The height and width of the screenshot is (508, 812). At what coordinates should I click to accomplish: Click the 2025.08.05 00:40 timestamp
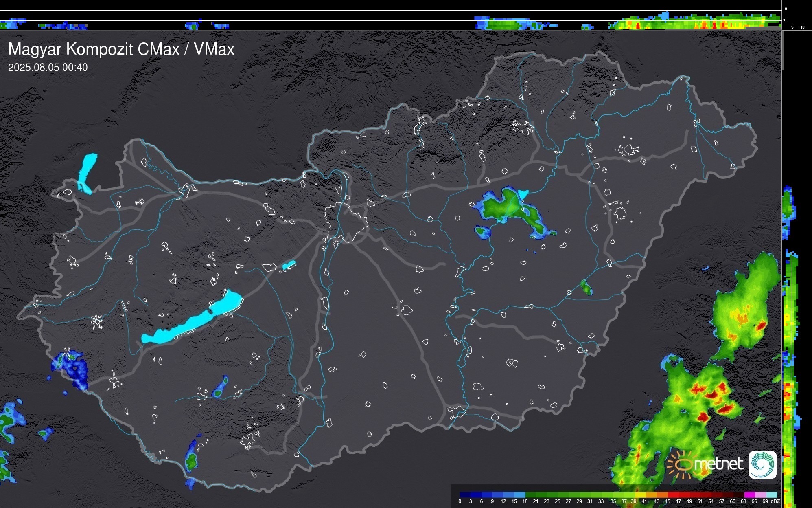[48, 68]
